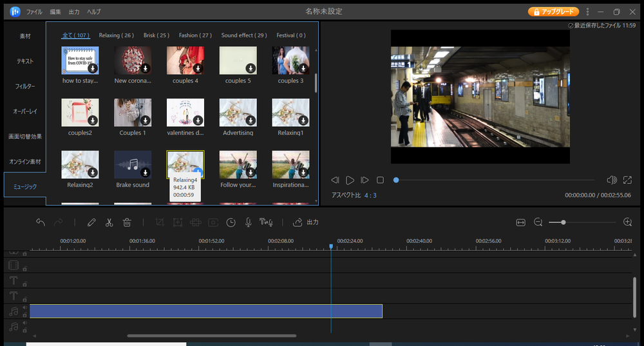
Task: Open the 出力 menu in menu bar
Action: point(74,12)
